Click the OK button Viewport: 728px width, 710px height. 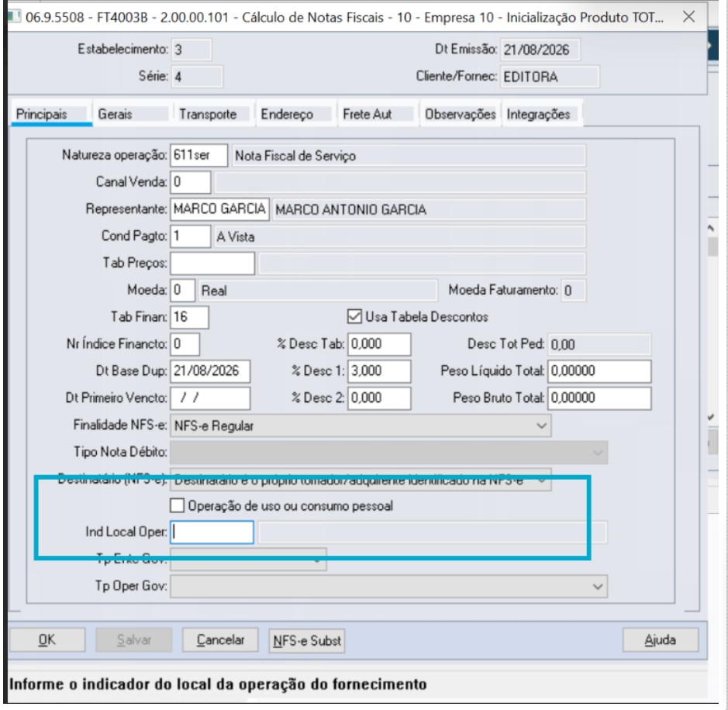(47, 640)
